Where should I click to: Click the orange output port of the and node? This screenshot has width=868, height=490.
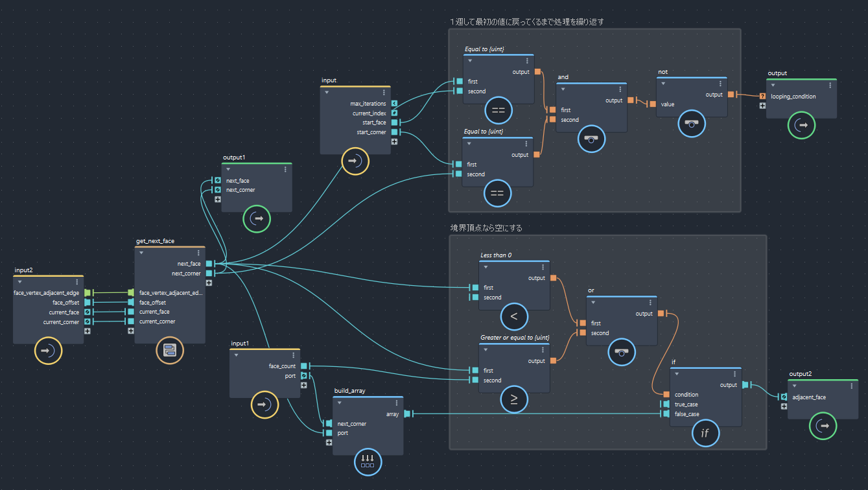coord(630,100)
